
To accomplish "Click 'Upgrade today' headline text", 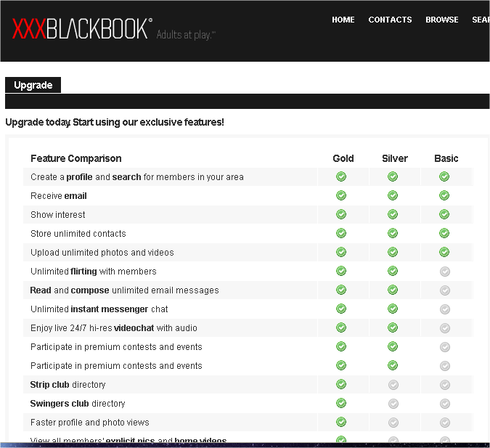I will [x=115, y=122].
